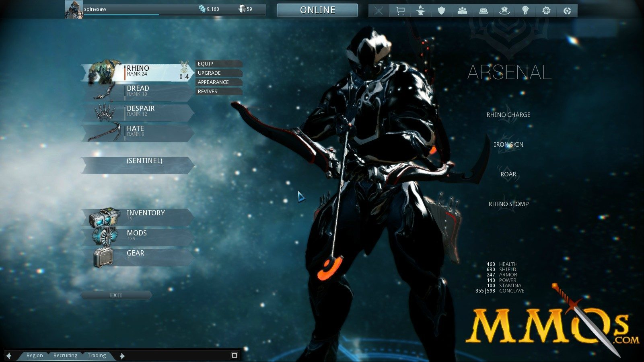
Task: Open the Market shopping cart icon
Action: click(x=400, y=10)
